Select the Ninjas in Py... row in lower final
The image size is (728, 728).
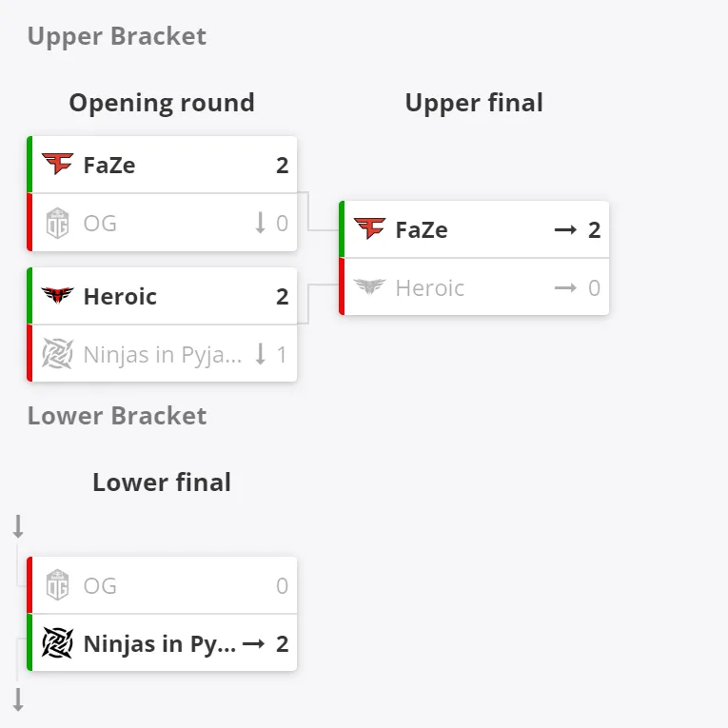pos(162,642)
